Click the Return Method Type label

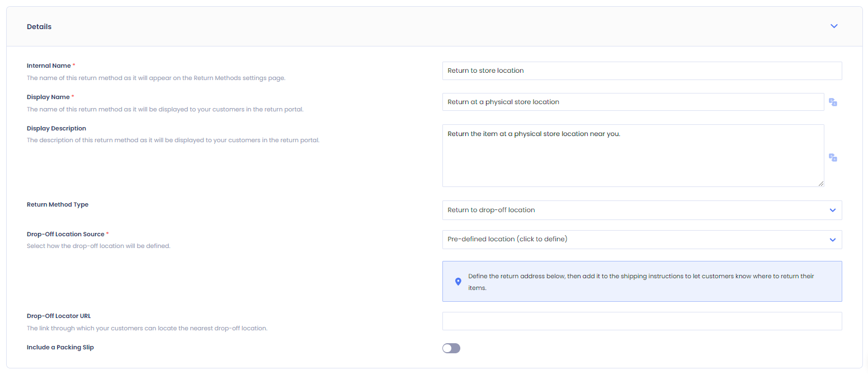click(x=58, y=205)
